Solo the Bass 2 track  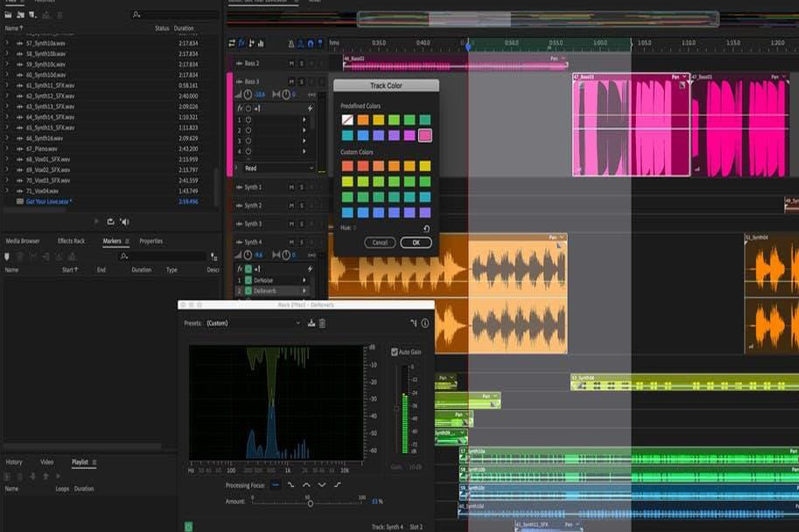tap(301, 63)
